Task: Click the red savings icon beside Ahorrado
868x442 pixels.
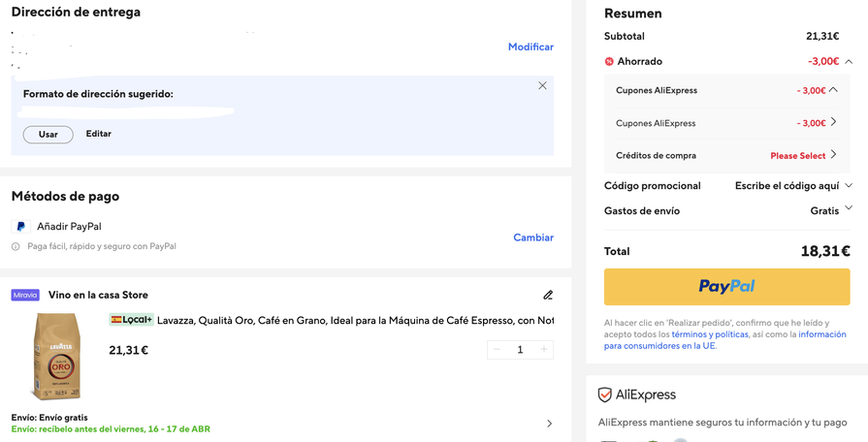Action: point(609,61)
